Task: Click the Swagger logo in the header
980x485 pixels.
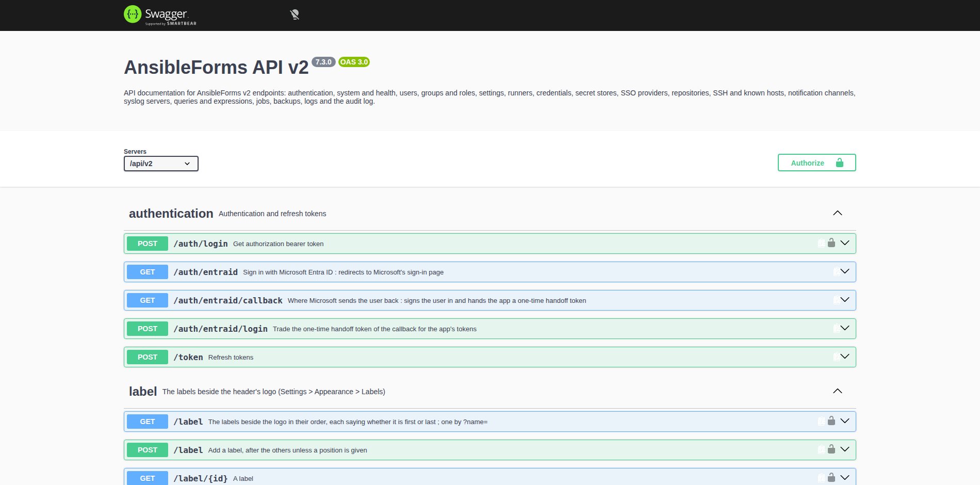Action: pyautogui.click(x=160, y=15)
